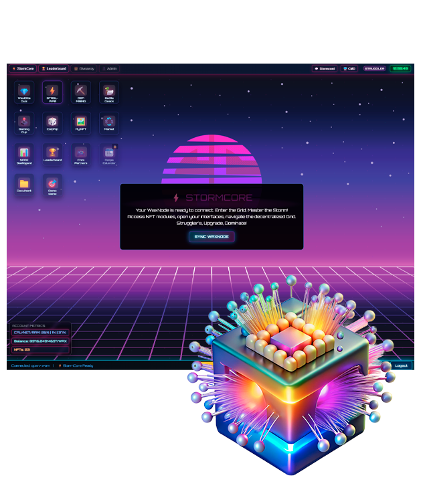Screen dimensions: 421x504
Task: Open the locked Drops Calendar icon
Action: pos(109,154)
